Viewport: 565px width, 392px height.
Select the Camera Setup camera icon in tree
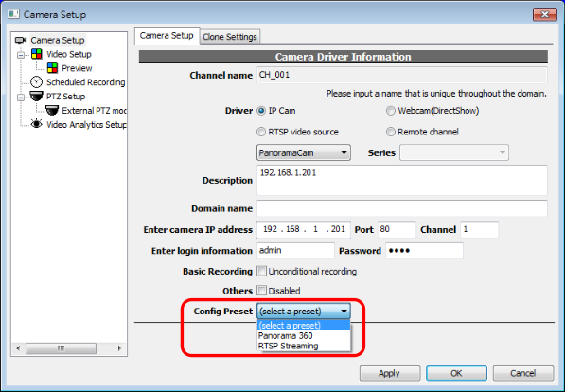point(21,40)
